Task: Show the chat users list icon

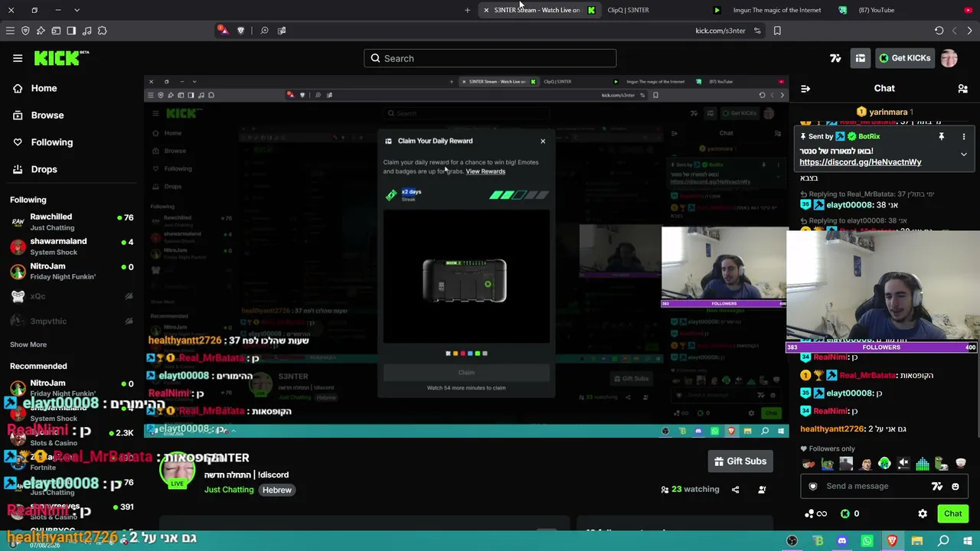Action: coord(962,89)
